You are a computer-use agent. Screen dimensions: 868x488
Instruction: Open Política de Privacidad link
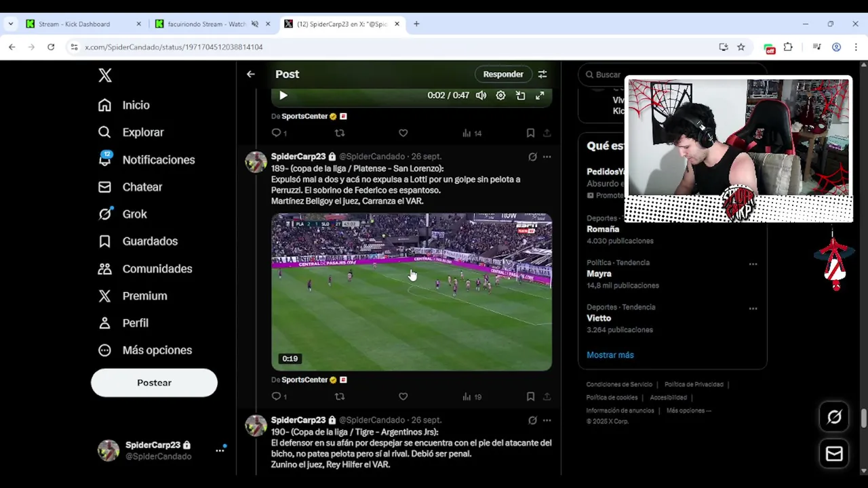694,385
